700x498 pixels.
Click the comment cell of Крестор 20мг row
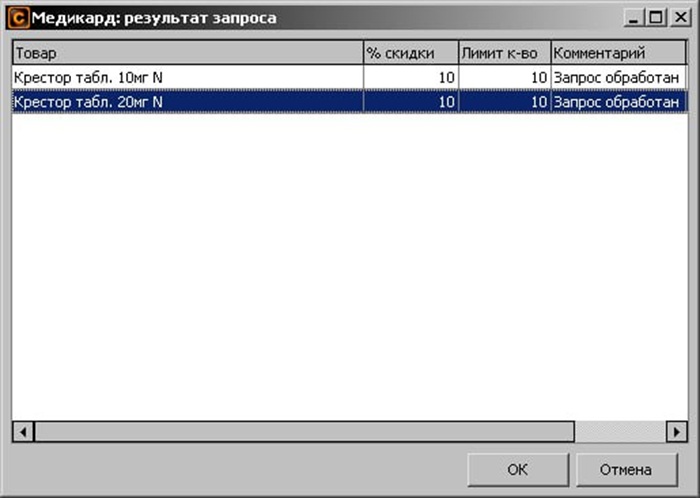tap(618, 101)
